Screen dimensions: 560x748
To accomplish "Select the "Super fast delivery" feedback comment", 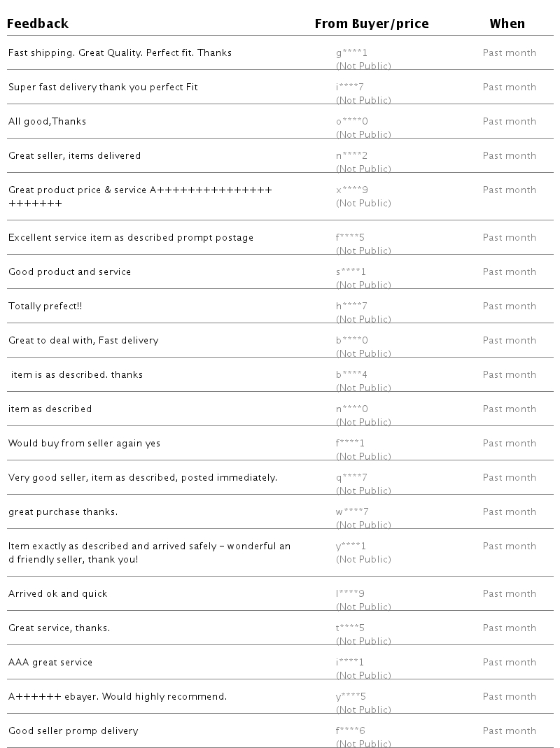I will [103, 87].
